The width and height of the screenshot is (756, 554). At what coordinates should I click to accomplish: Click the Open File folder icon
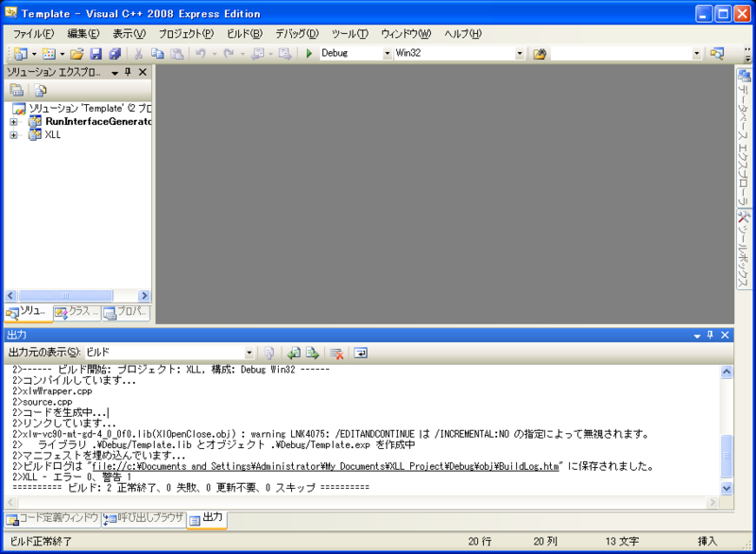click(77, 54)
